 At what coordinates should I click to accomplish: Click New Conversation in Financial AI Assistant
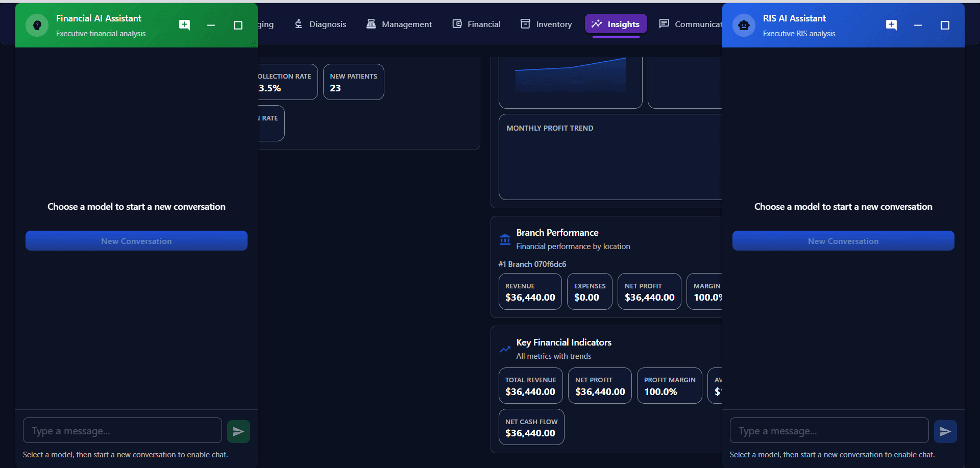pyautogui.click(x=136, y=241)
